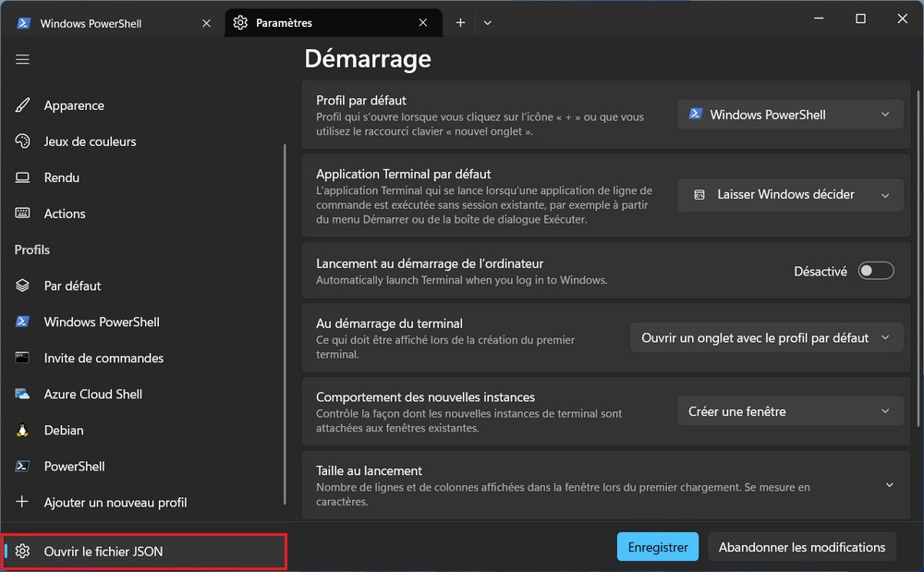Image resolution: width=924 pixels, height=572 pixels.
Task: Click 'Lancement au démarrage de l'ordinateur' label
Action: [430, 263]
